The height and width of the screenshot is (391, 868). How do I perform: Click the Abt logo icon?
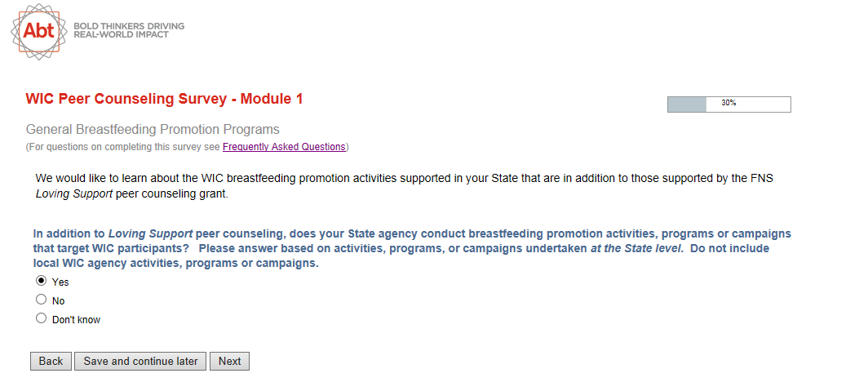point(39,31)
